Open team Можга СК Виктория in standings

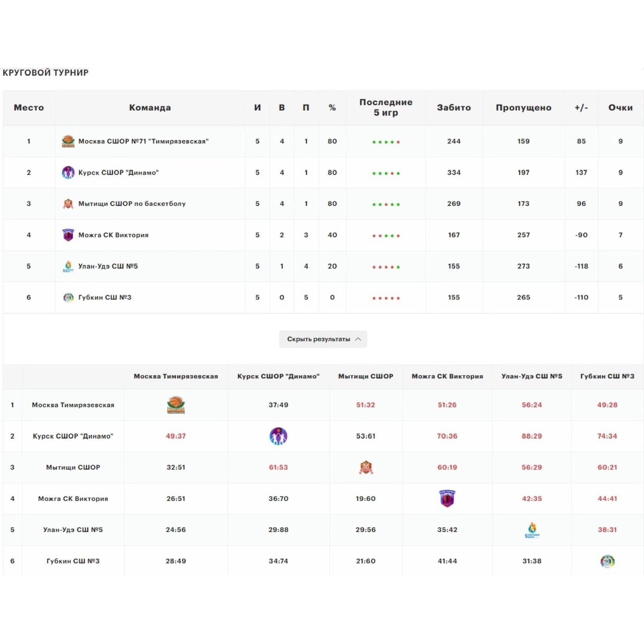point(113,235)
